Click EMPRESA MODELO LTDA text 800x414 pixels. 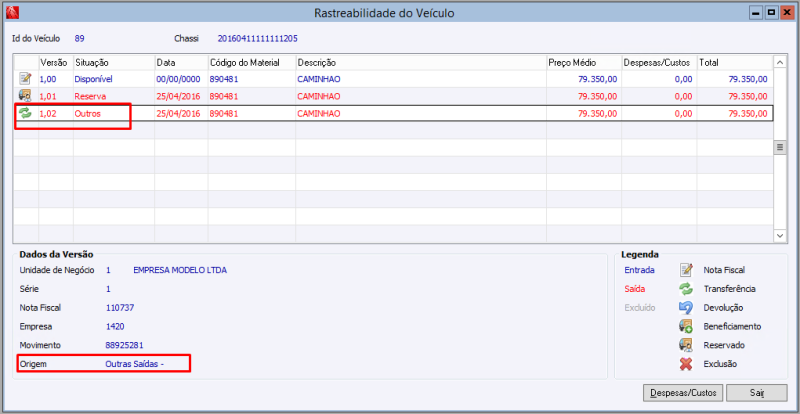point(180,270)
